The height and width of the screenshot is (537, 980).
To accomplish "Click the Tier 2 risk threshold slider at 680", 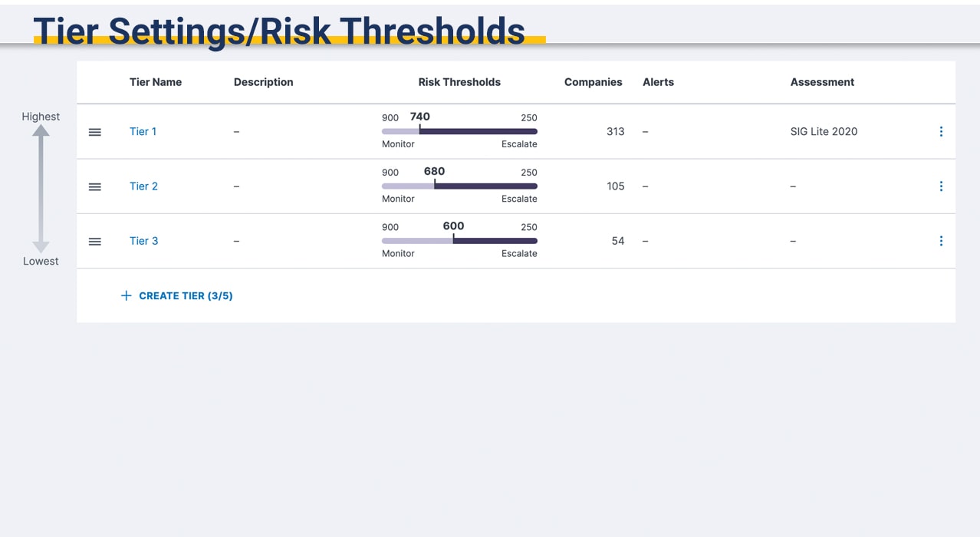I will (x=434, y=186).
